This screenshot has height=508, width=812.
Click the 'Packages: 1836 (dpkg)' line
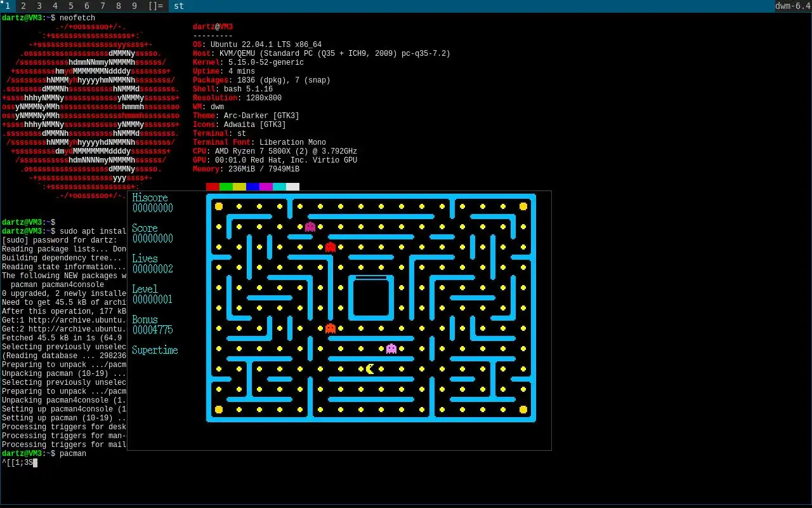coord(261,80)
